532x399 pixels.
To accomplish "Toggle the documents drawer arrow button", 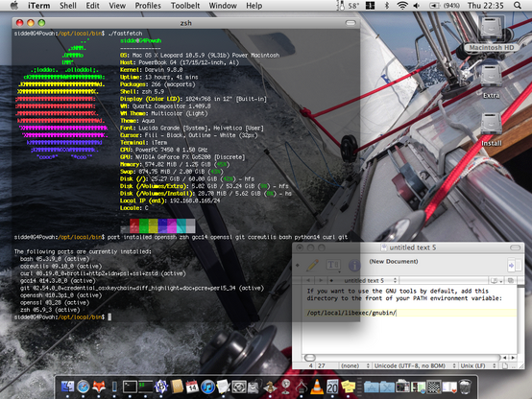I will [514, 265].
